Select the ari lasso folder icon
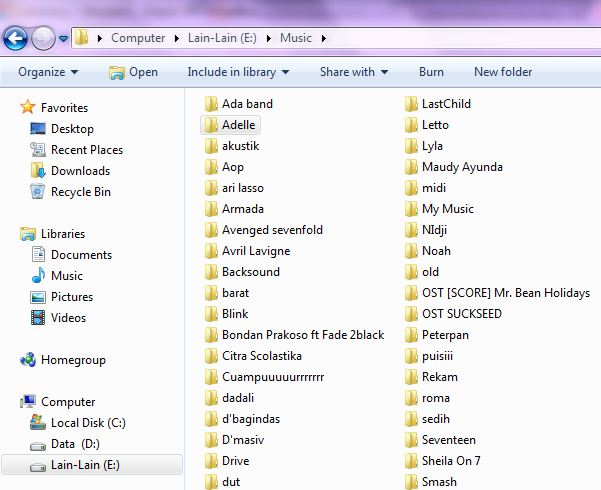 (x=211, y=188)
